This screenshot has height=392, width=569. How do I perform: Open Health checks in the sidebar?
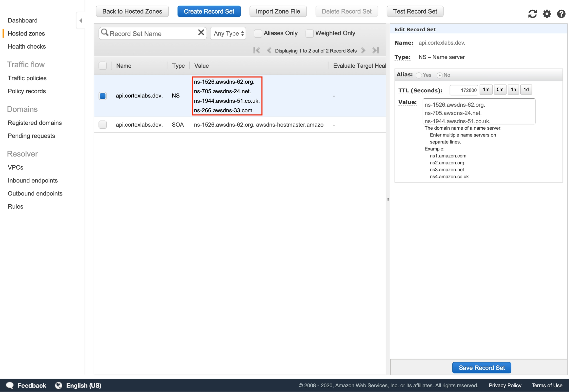(27, 46)
